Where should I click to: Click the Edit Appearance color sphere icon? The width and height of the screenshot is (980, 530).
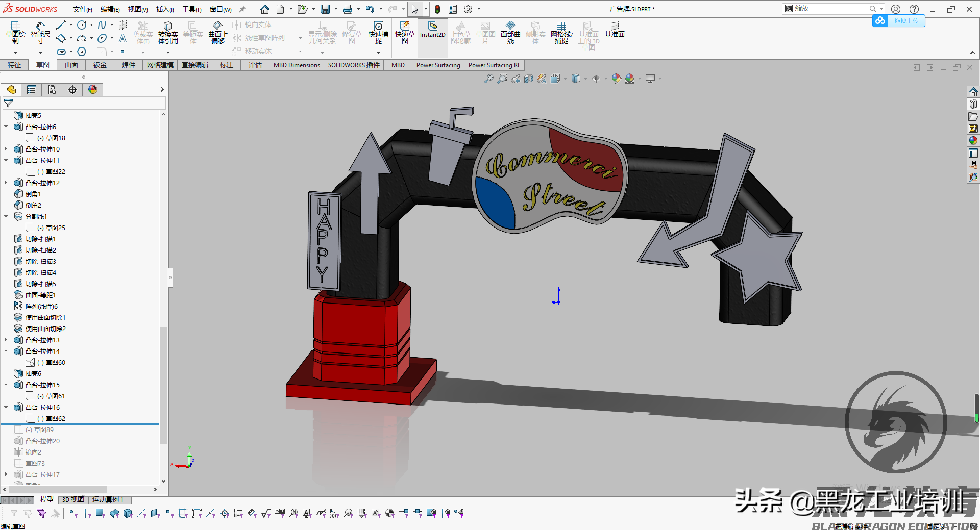pyautogui.click(x=616, y=79)
